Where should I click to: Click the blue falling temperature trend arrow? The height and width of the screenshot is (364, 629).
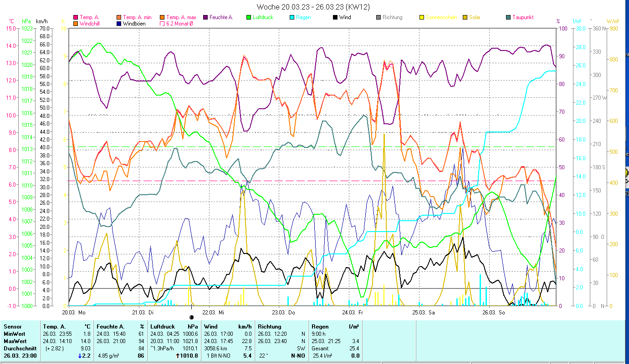point(80,355)
